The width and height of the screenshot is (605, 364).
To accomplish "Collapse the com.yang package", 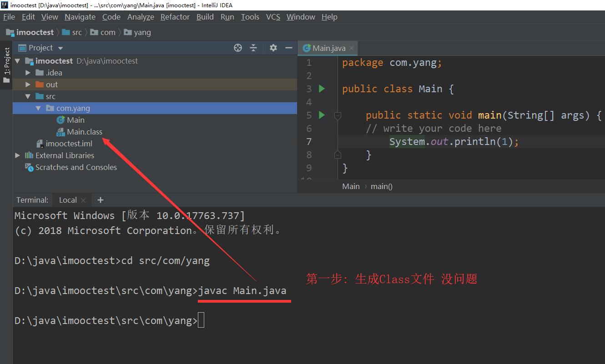I will click(x=38, y=108).
